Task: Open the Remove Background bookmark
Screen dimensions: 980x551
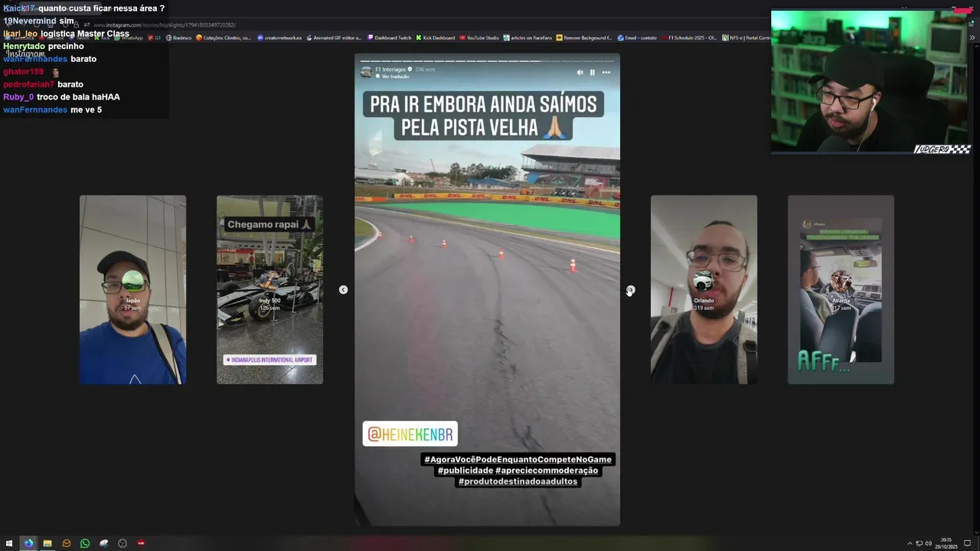Action: 584,37
